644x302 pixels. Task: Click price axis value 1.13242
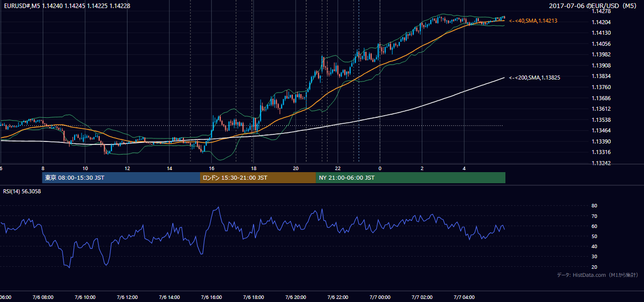(601, 163)
